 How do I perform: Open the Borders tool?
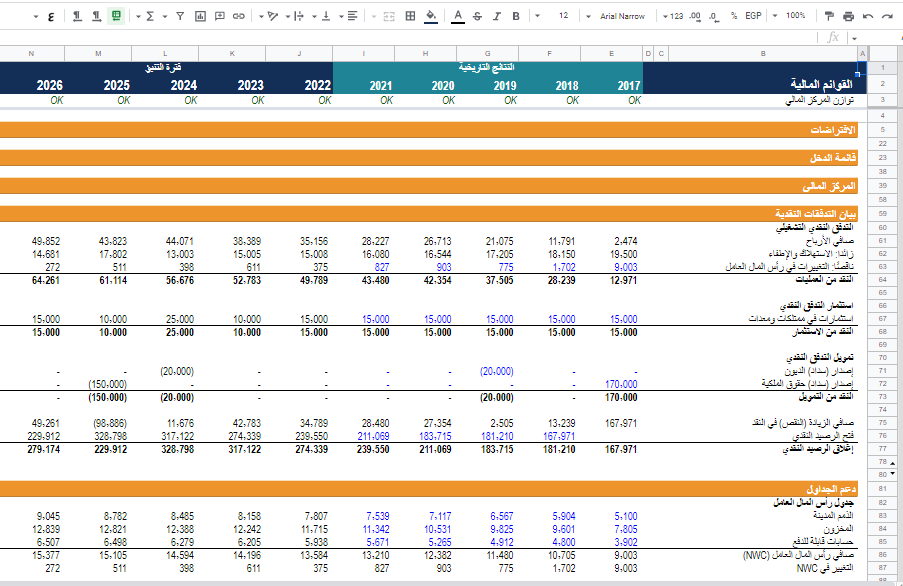(409, 16)
